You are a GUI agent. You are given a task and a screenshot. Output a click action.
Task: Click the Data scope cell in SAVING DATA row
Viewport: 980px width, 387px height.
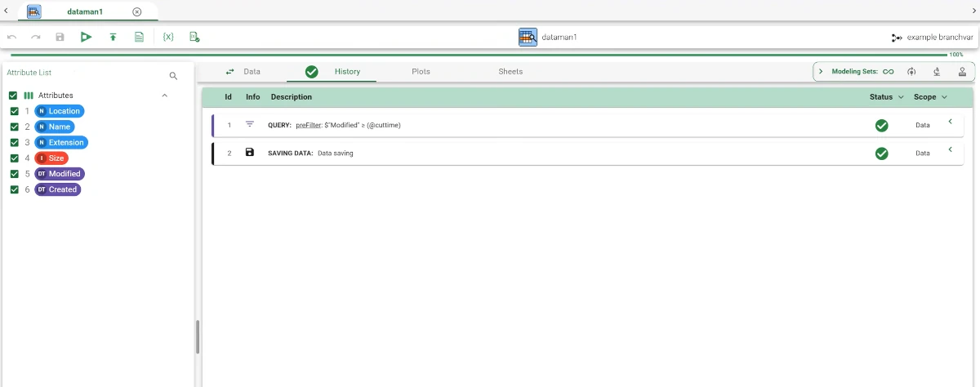(923, 153)
